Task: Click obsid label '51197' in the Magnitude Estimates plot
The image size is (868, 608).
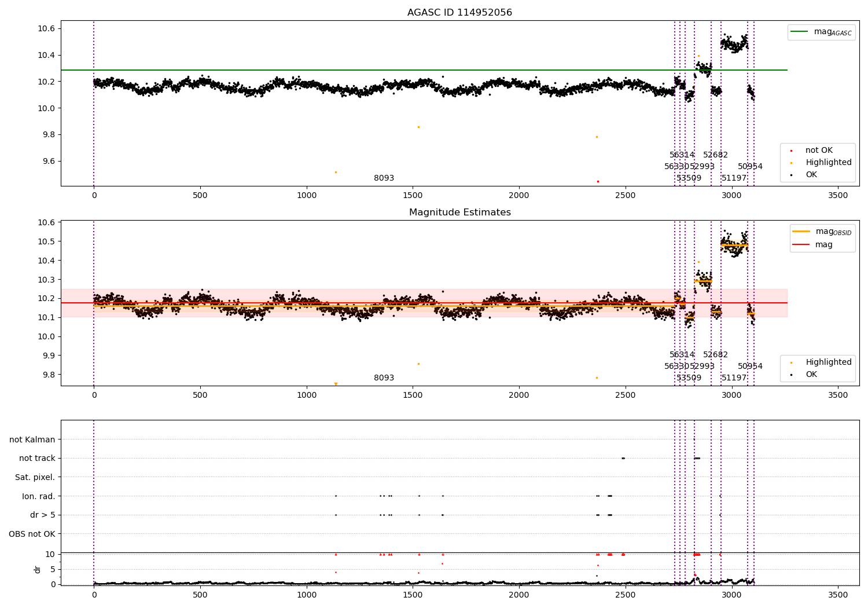Action: tap(734, 378)
